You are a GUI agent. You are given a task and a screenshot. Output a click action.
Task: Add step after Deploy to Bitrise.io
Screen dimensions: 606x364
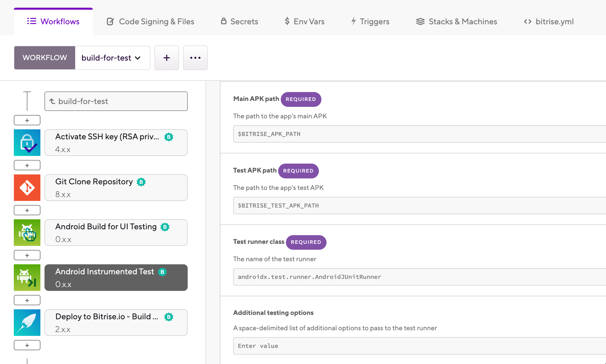[x=27, y=345]
